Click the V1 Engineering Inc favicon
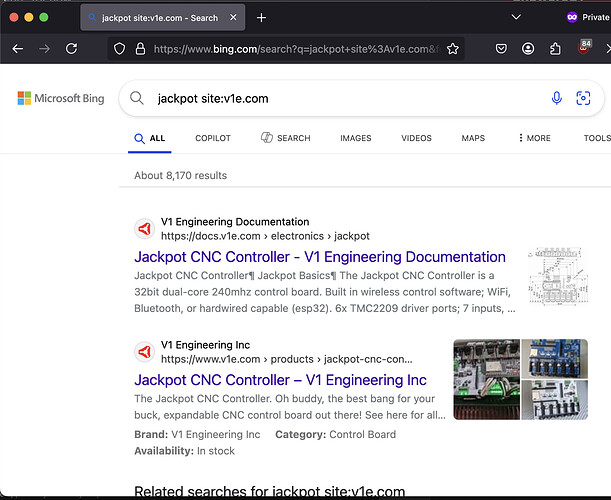The width and height of the screenshot is (611, 500). (x=145, y=352)
